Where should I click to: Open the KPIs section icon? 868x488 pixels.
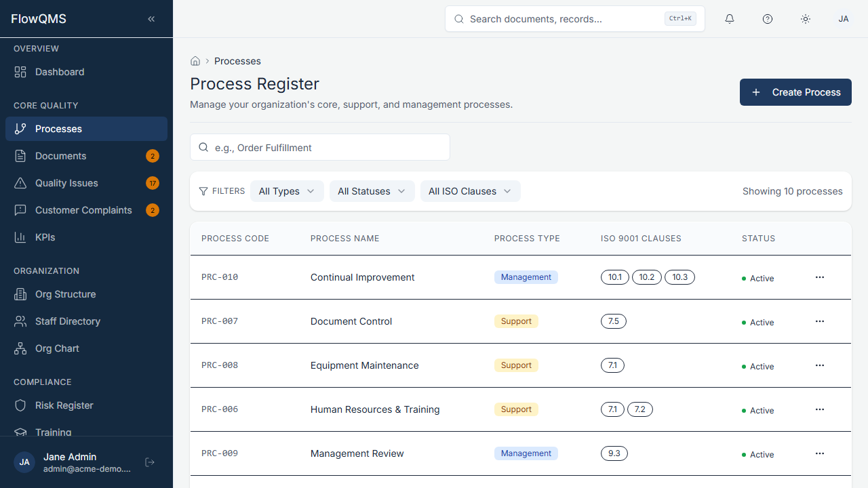pos(20,237)
